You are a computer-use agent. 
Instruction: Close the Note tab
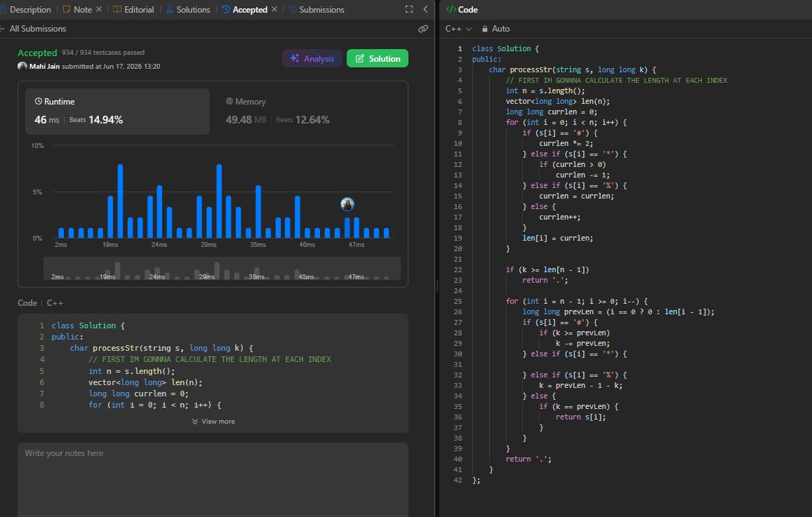99,9
